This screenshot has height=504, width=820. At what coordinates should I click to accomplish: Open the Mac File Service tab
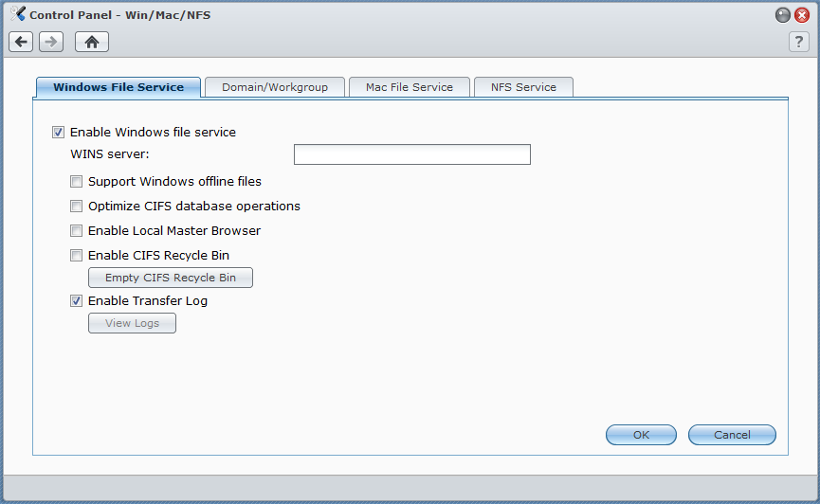click(410, 87)
